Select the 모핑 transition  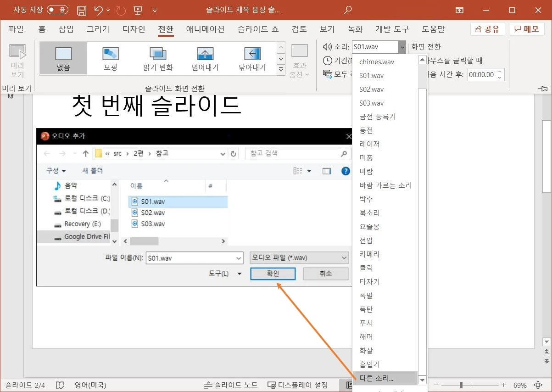(x=111, y=58)
